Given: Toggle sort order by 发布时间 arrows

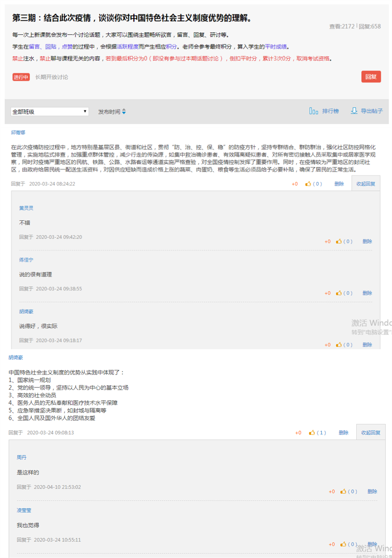Looking at the screenshot, I should point(124,112).
